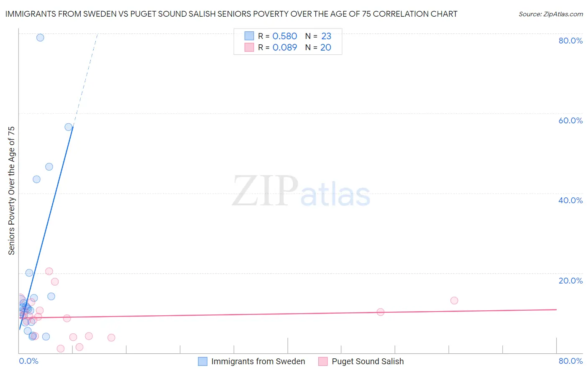Image resolution: width=588 pixels, height=373 pixels.
Task: Click the ZIPatlas watermark logo
Action: [302, 191]
